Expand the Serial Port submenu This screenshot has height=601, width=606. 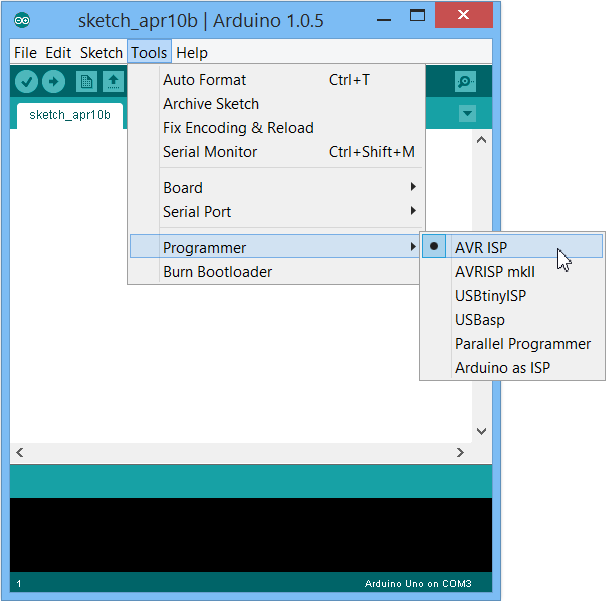click(x=276, y=212)
